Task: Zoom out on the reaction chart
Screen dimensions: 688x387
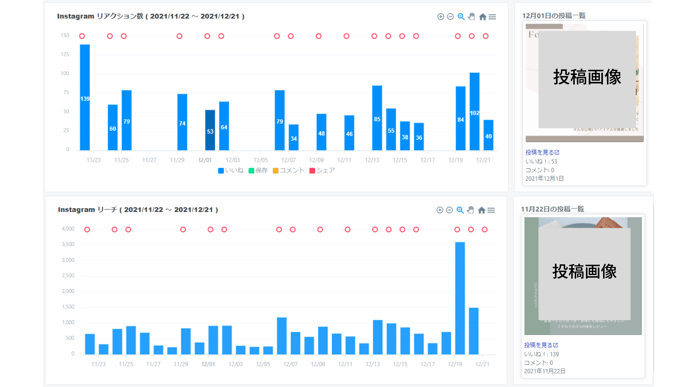Action: click(450, 17)
